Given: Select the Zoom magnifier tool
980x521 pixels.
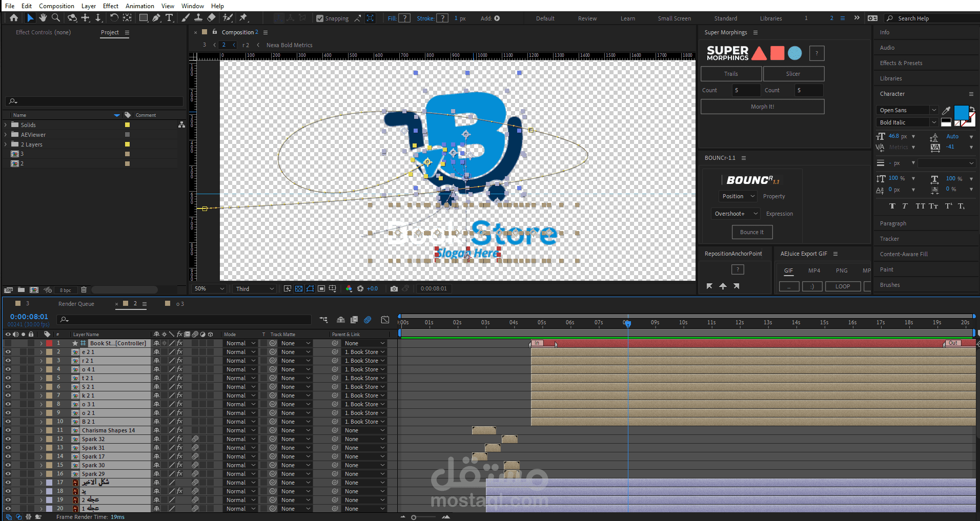Looking at the screenshot, I should click(x=56, y=18).
